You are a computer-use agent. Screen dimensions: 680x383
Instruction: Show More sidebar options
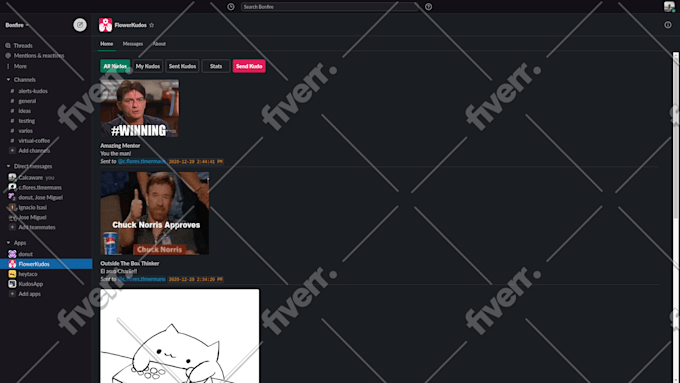pyautogui.click(x=20, y=66)
